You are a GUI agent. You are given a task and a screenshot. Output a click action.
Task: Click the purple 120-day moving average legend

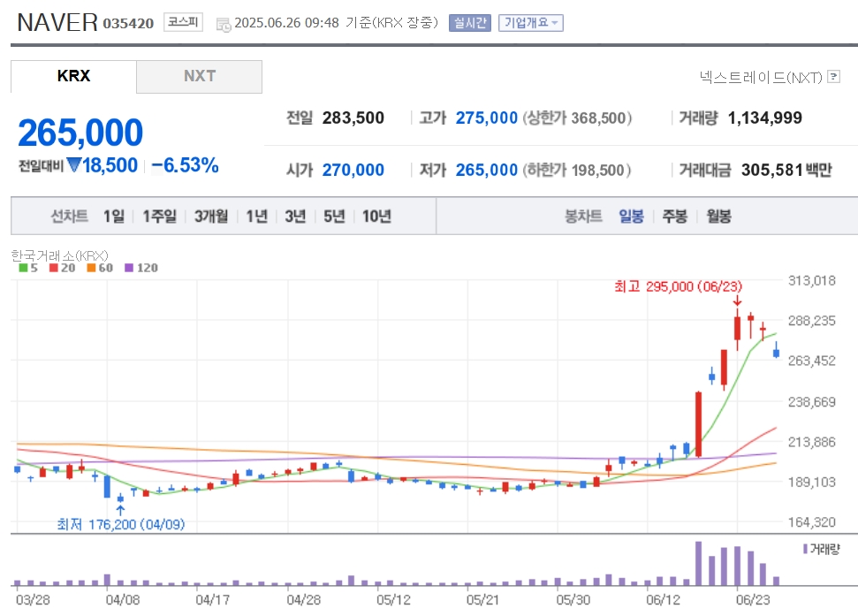pos(141,268)
